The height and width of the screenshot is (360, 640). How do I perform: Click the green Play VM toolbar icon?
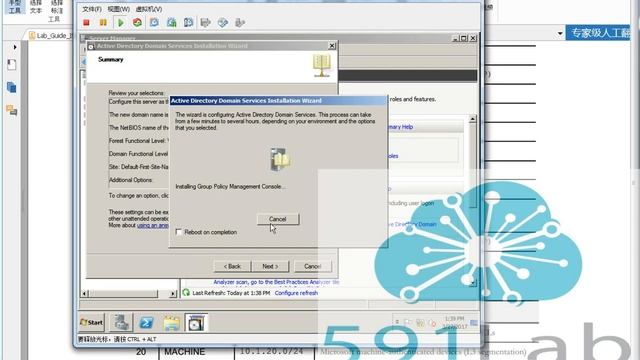(120, 22)
